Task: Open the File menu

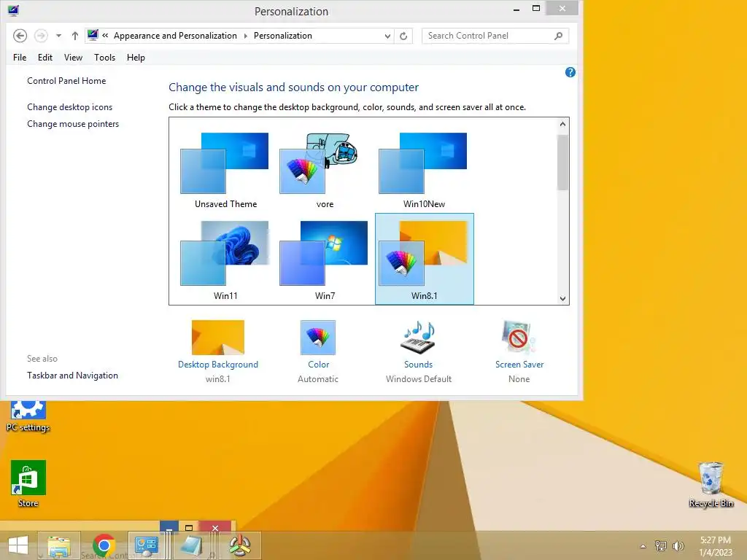Action: tap(20, 58)
